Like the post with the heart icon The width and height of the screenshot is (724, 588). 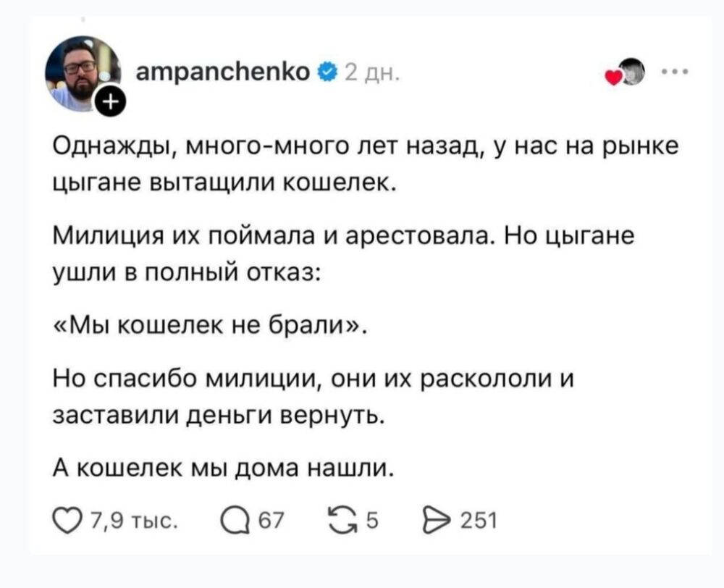pos(67,521)
